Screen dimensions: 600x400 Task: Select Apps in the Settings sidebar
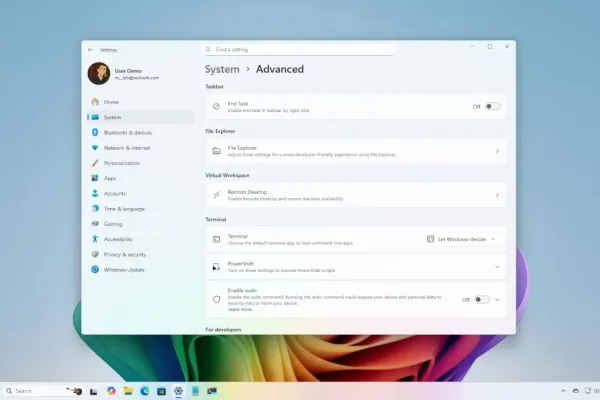point(141,178)
